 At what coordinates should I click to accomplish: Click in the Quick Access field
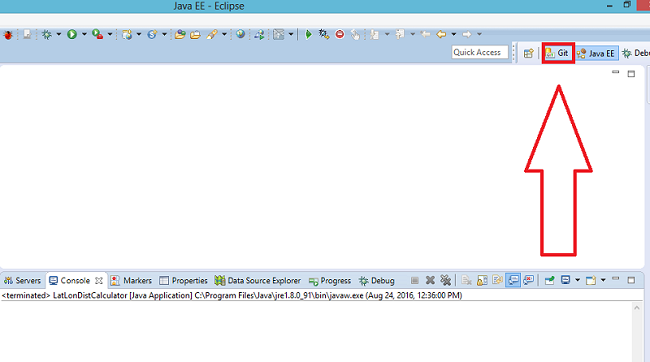pyautogui.click(x=480, y=52)
